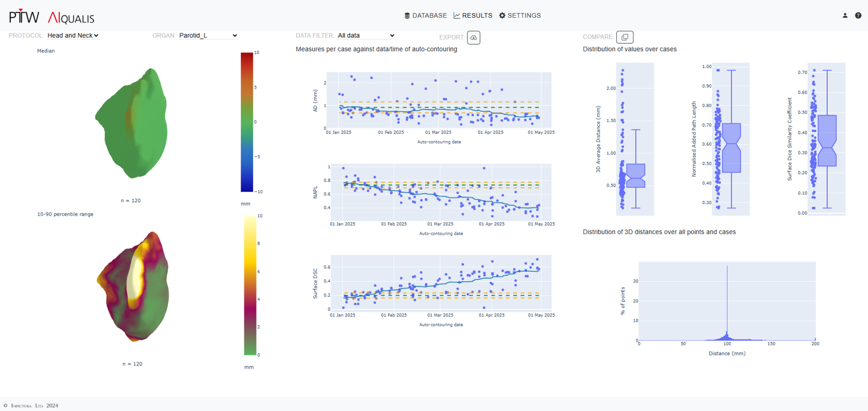868x411 pixels.
Task: Click the 3D Average Distance box plot
Action: tap(636, 175)
